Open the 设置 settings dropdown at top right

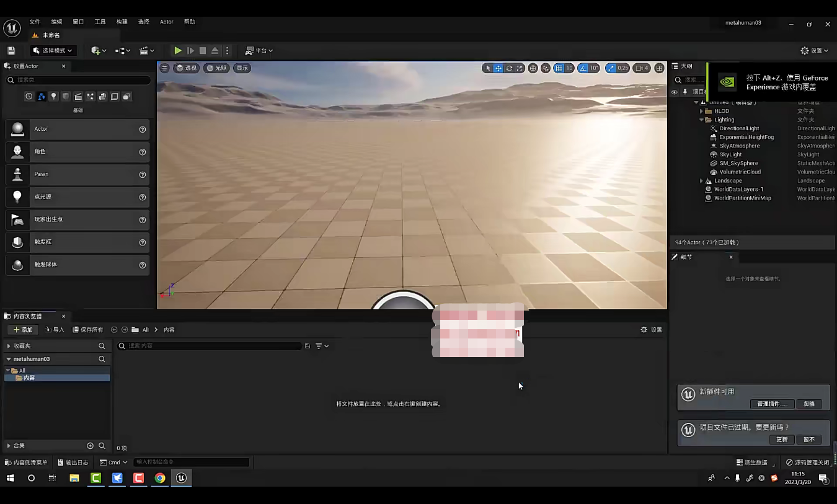pyautogui.click(x=815, y=51)
